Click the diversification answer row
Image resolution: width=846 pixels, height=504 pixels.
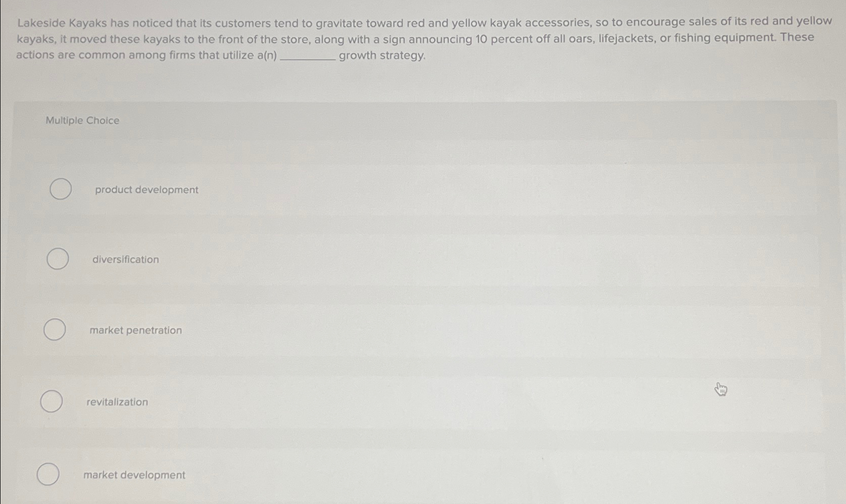point(352,259)
